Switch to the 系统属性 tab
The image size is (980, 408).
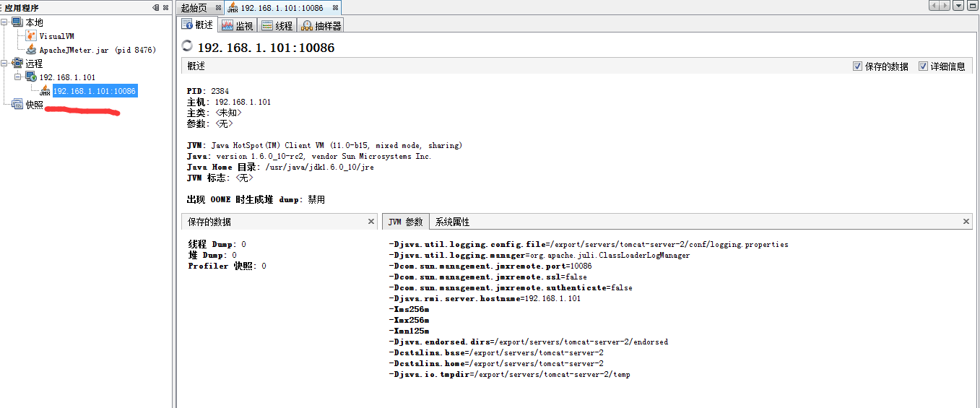coord(452,222)
